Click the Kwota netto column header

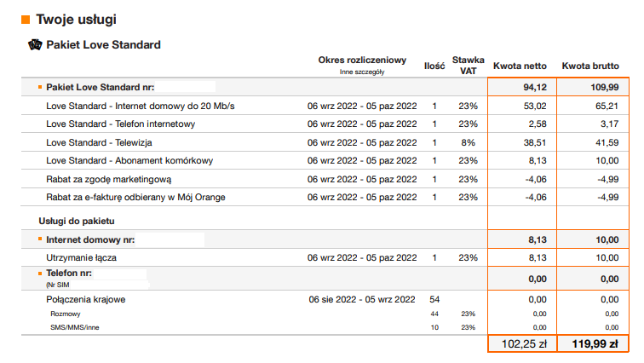pyautogui.click(x=519, y=66)
